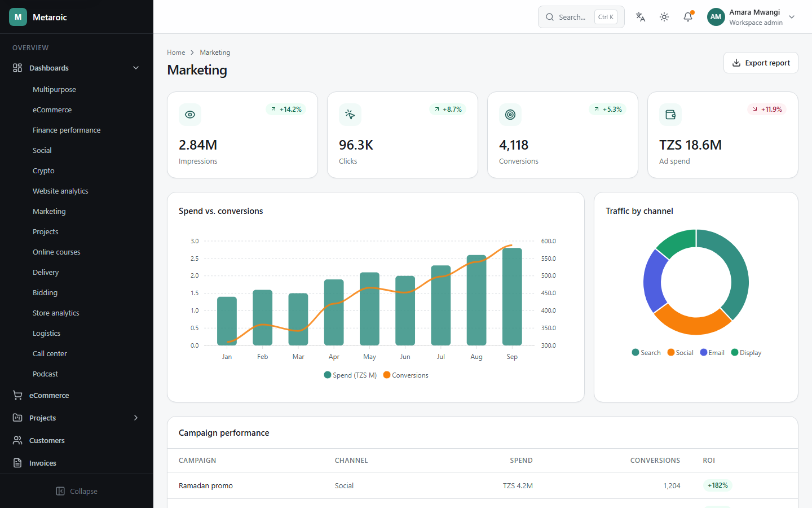The height and width of the screenshot is (508, 812).
Task: Click the Export report button
Action: (x=761, y=63)
